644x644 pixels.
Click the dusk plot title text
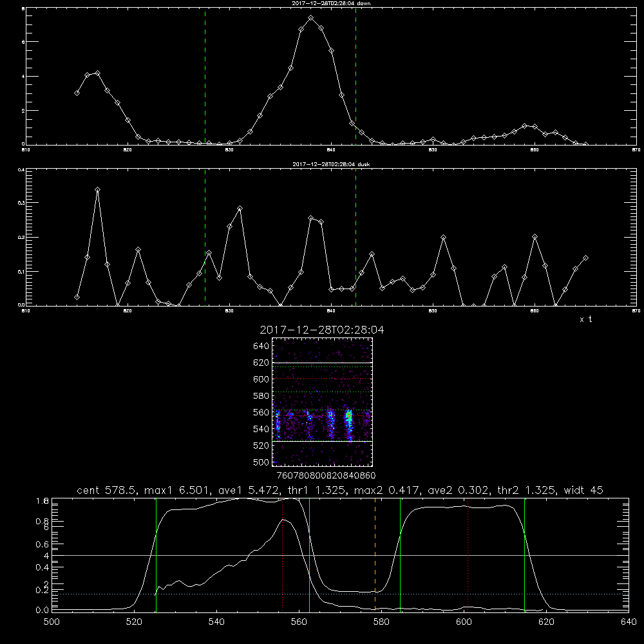[x=331, y=164]
